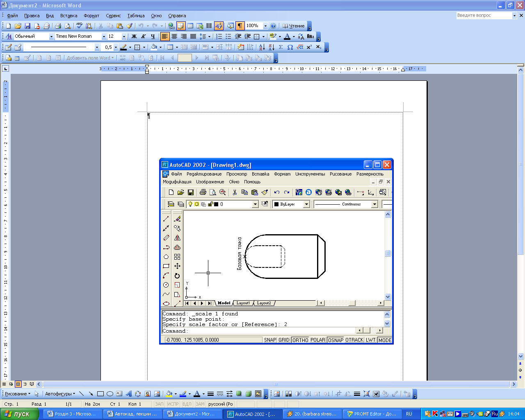Screen dimensions: 525x420
Task: Open the columns layout icon
Action: point(209,26)
